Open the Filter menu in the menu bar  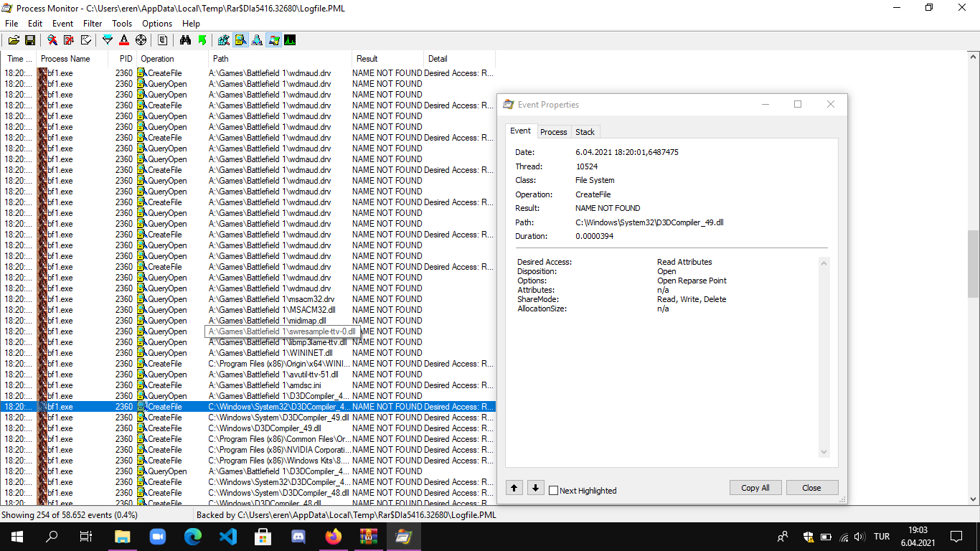[x=93, y=24]
